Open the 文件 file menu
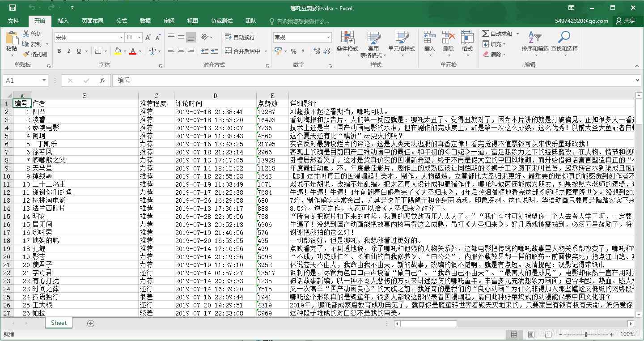 pos(13,21)
